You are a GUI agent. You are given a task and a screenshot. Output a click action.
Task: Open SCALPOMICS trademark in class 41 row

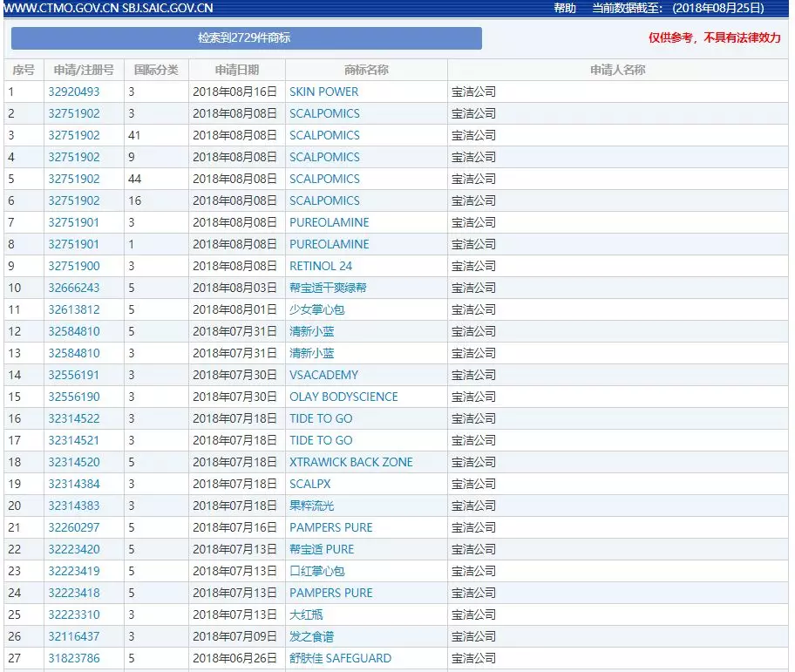tap(324, 135)
